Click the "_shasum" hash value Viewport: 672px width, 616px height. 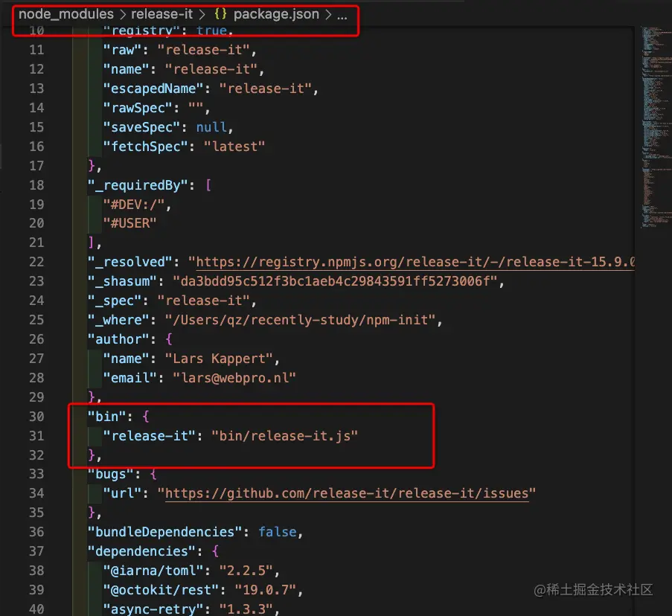pyautogui.click(x=335, y=281)
